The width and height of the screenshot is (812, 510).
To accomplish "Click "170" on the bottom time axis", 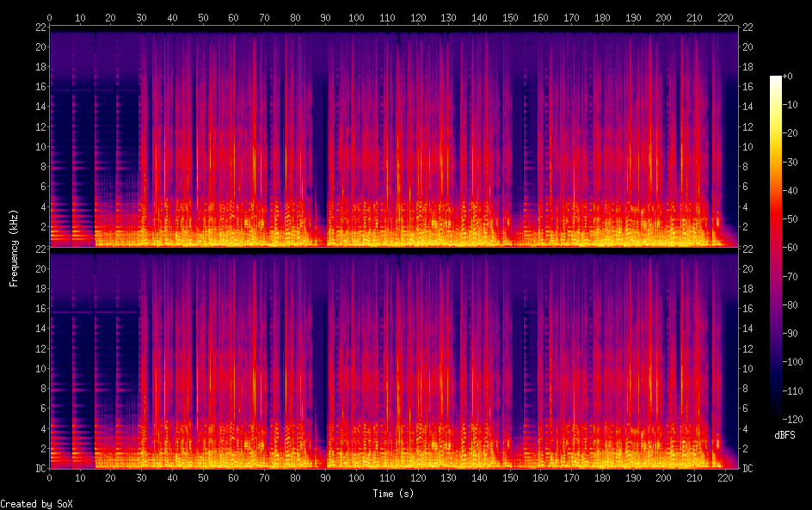I will tap(571, 478).
